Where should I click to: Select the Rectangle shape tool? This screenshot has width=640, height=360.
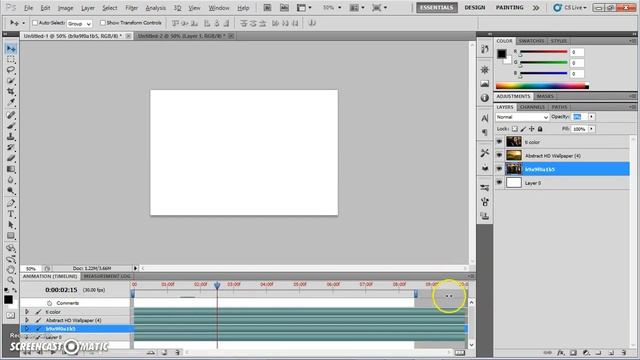tap(11, 236)
